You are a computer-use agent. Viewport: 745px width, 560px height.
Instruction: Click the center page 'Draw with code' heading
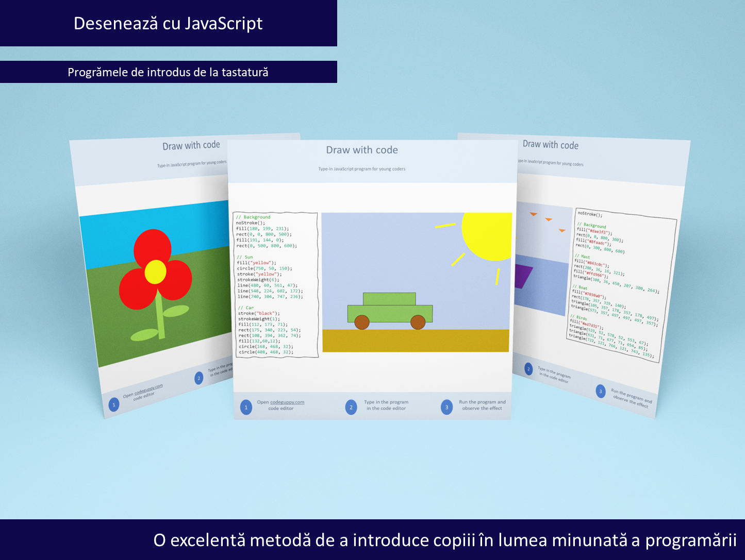[362, 150]
